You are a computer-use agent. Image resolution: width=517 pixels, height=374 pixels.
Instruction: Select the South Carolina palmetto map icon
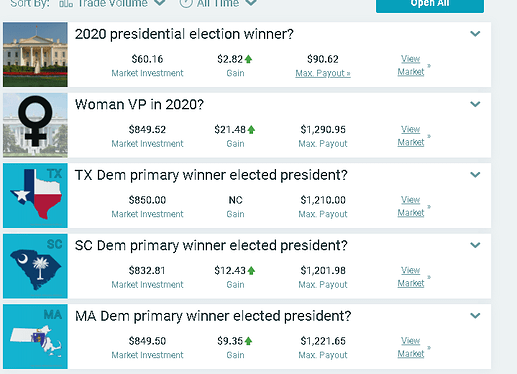[x=35, y=266]
